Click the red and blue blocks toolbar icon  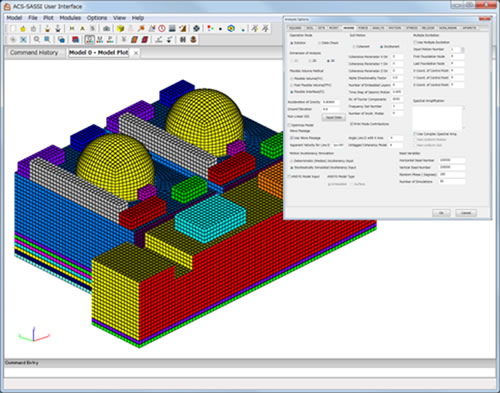click(76, 40)
